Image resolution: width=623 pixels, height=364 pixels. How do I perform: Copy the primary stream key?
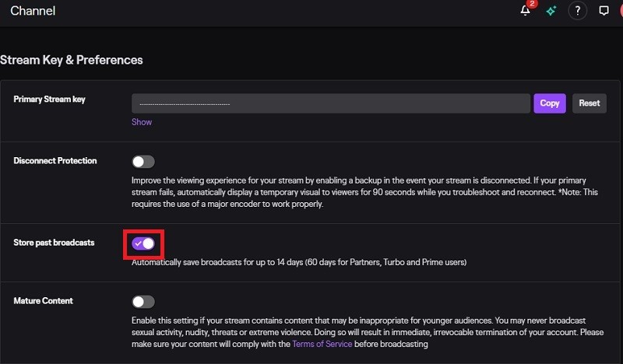pyautogui.click(x=550, y=103)
